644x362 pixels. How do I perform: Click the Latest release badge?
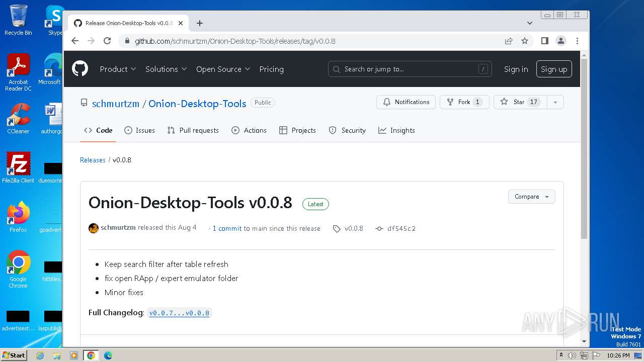(315, 204)
